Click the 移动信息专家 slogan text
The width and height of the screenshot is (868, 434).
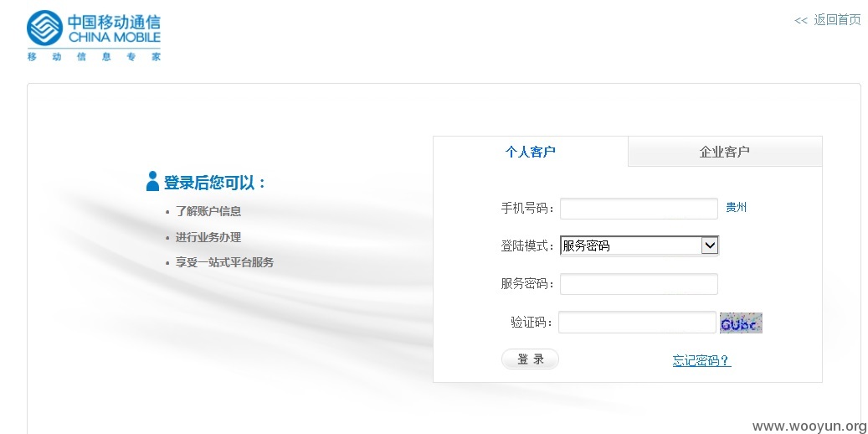pos(94,56)
